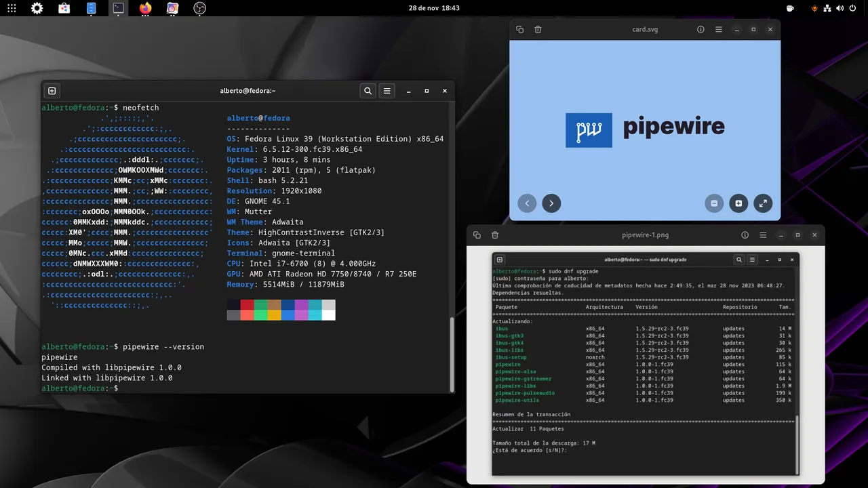Screen dimensions: 868x488
Task: Click 'Actualizar 11 Paquetes' in pipewire-1.png image
Action: (x=528, y=429)
